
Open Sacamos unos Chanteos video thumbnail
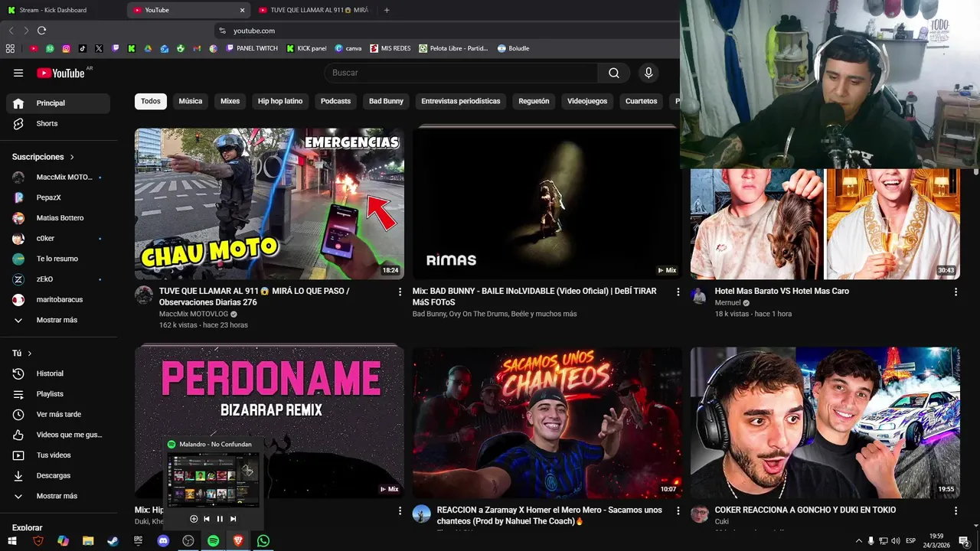click(x=547, y=423)
